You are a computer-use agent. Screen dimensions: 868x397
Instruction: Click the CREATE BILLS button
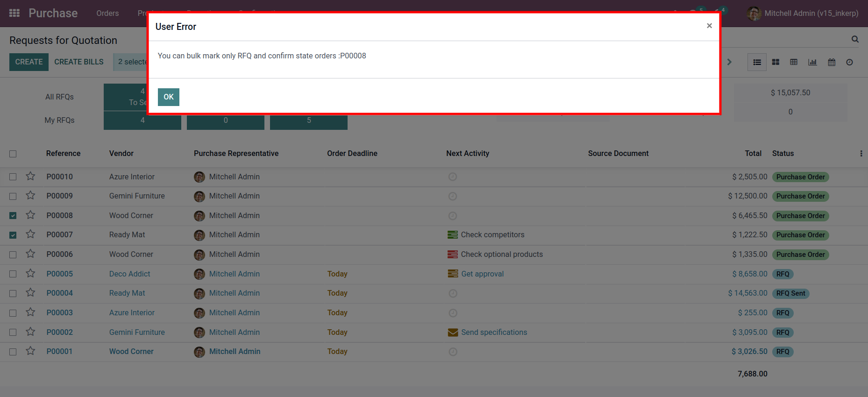pos(79,62)
